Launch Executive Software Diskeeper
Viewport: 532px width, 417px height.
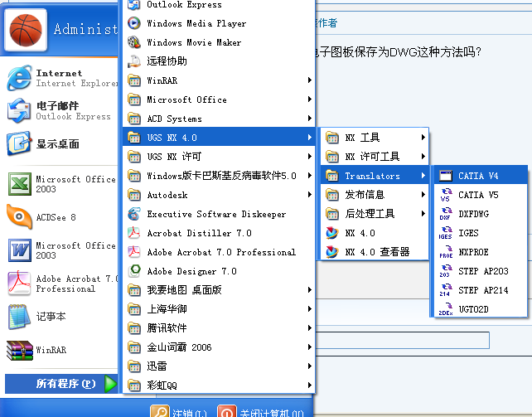point(219,214)
